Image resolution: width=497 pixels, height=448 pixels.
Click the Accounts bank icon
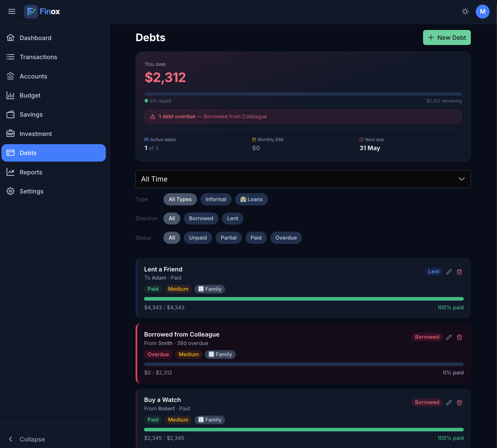[x=10, y=76]
